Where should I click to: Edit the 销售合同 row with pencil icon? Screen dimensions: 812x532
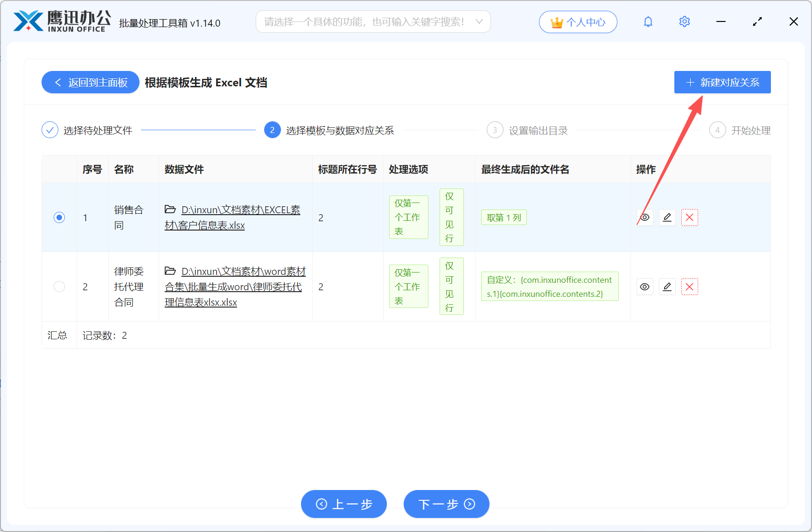667,217
